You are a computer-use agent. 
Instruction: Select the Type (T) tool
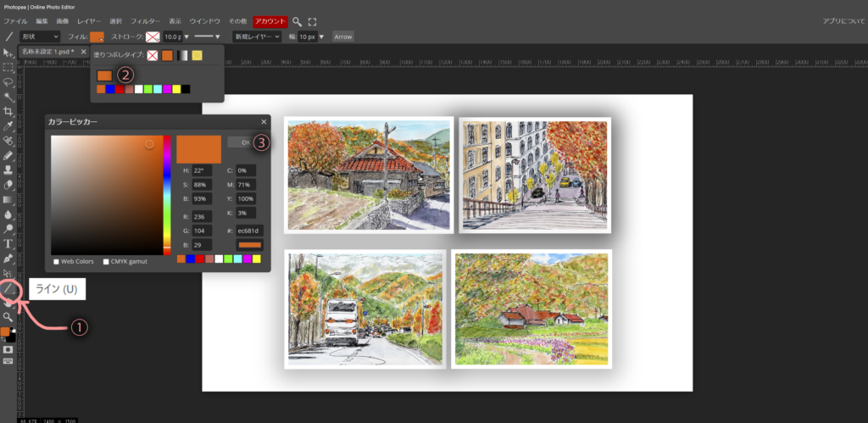(x=8, y=243)
